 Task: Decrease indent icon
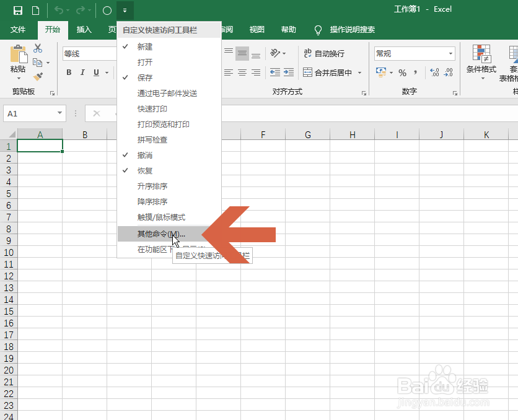tap(275, 72)
